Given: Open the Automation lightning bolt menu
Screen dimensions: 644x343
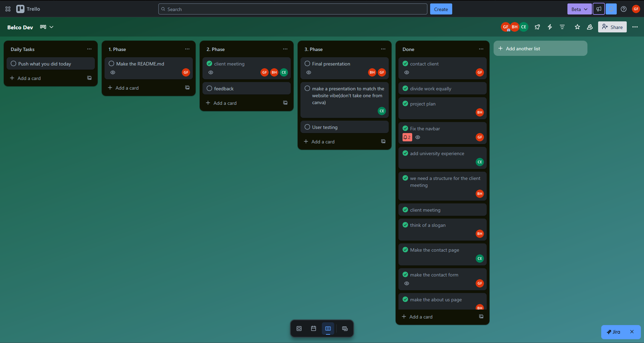Looking at the screenshot, I should [x=550, y=27].
